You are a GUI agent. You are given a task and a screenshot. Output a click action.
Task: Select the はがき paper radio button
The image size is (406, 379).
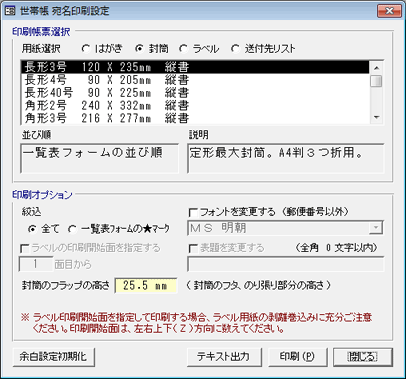pyautogui.click(x=86, y=49)
